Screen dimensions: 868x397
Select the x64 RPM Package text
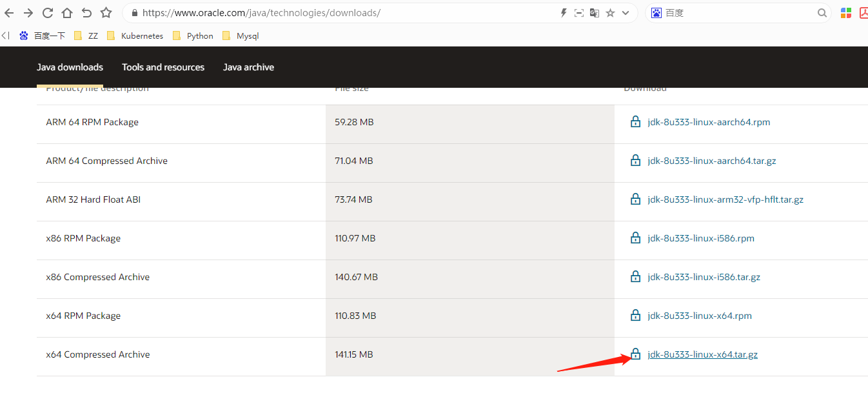pyautogui.click(x=83, y=316)
